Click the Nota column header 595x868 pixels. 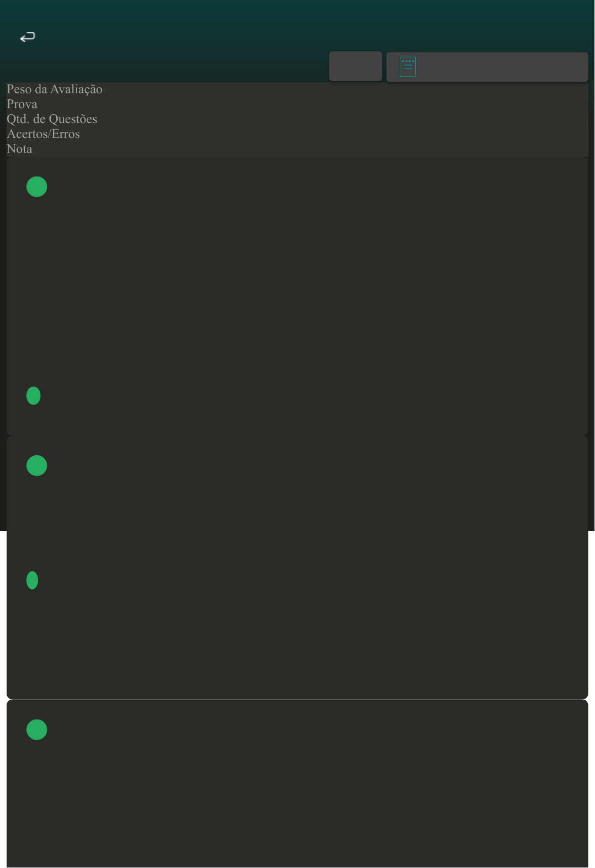(19, 149)
